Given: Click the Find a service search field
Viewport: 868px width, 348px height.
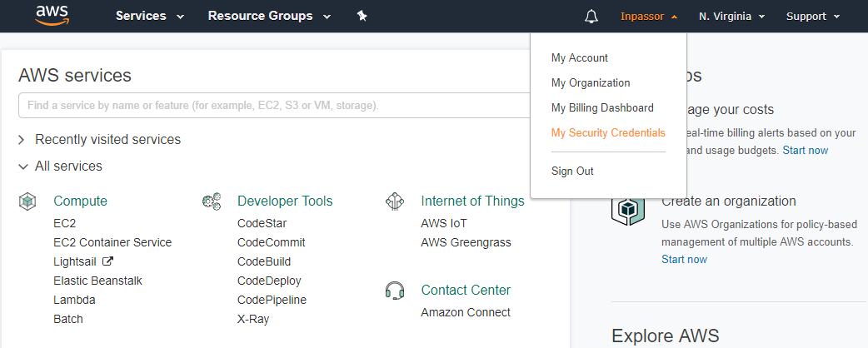Looking at the screenshot, I should (275, 106).
